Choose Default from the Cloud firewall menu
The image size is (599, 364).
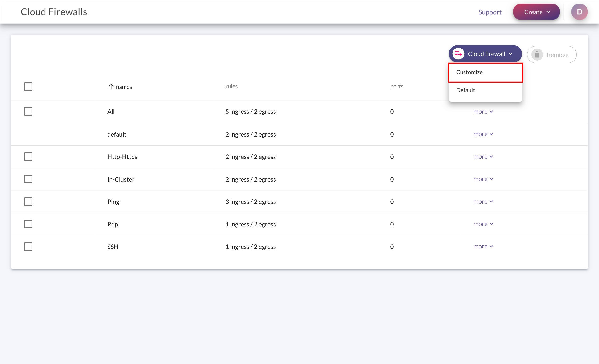pyautogui.click(x=465, y=90)
